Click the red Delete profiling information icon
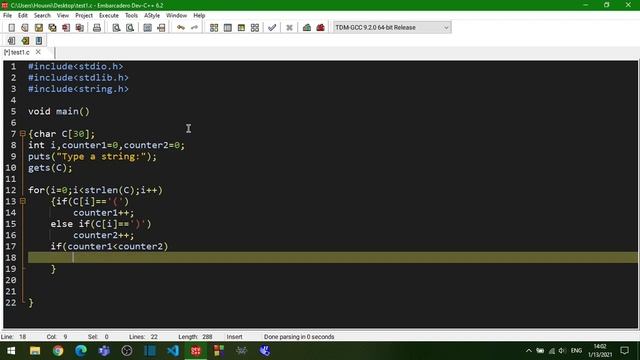640x360 pixels. [320, 28]
